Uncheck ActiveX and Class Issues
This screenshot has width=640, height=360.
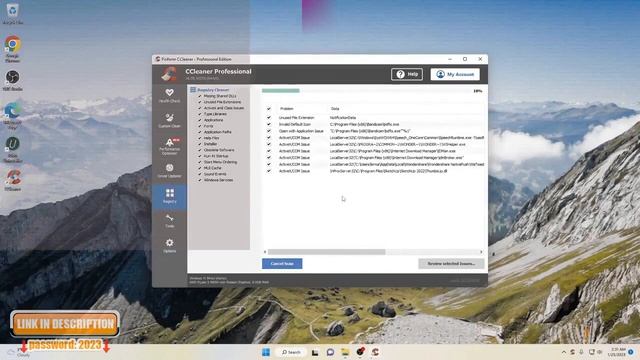200,108
